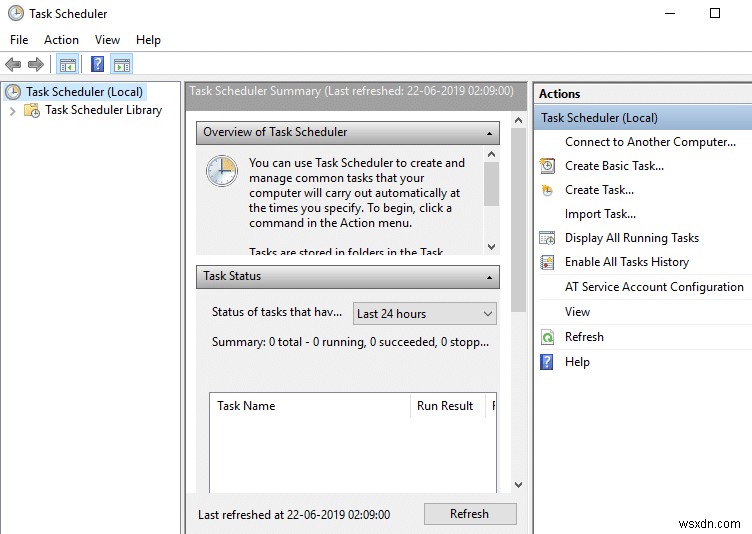The height and width of the screenshot is (534, 752).
Task: Click the overview text scrollbar thumb
Action: 491,184
